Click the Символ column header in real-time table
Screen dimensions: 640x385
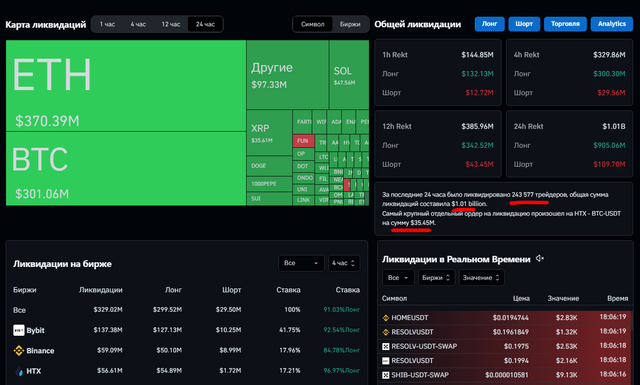point(394,298)
